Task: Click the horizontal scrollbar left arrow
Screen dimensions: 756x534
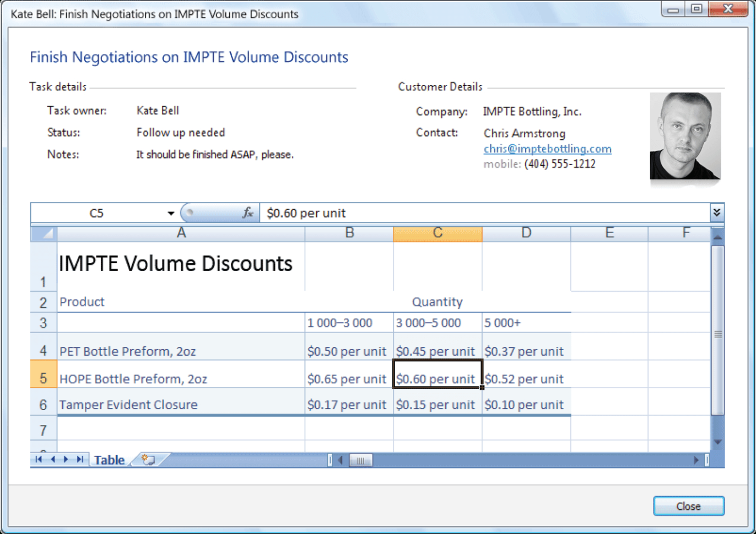Action: (341, 460)
